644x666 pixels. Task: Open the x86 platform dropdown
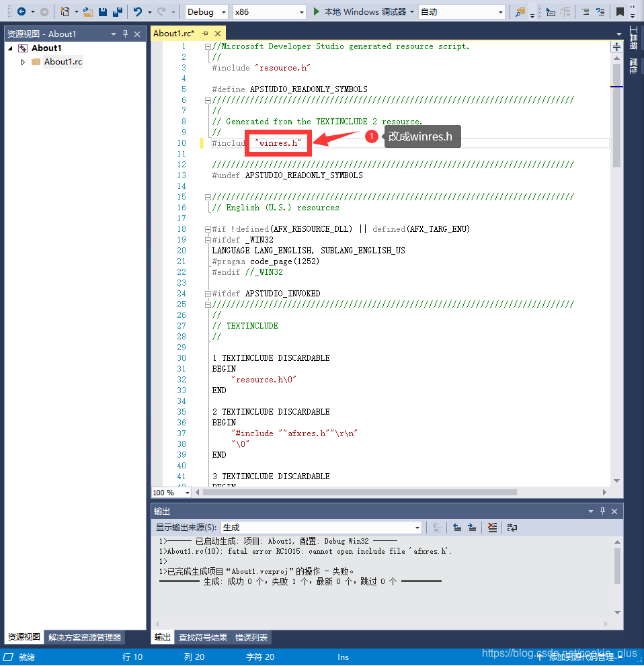tap(270, 12)
